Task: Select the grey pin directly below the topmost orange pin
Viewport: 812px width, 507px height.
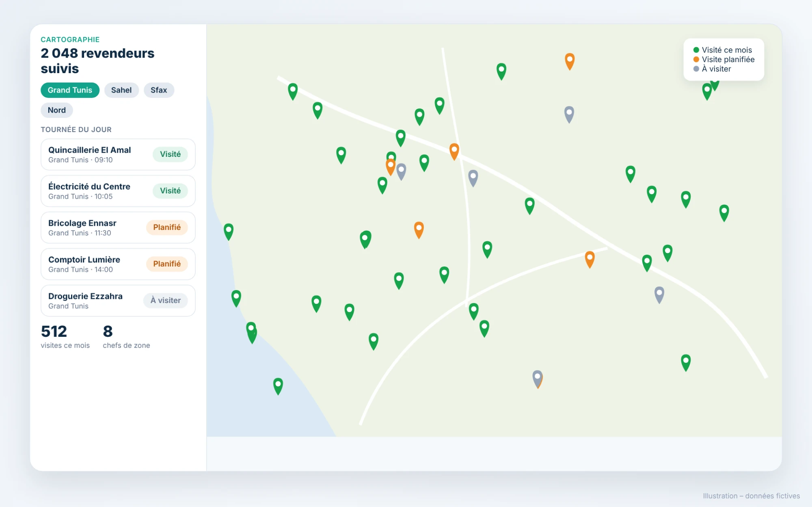Action: (569, 114)
